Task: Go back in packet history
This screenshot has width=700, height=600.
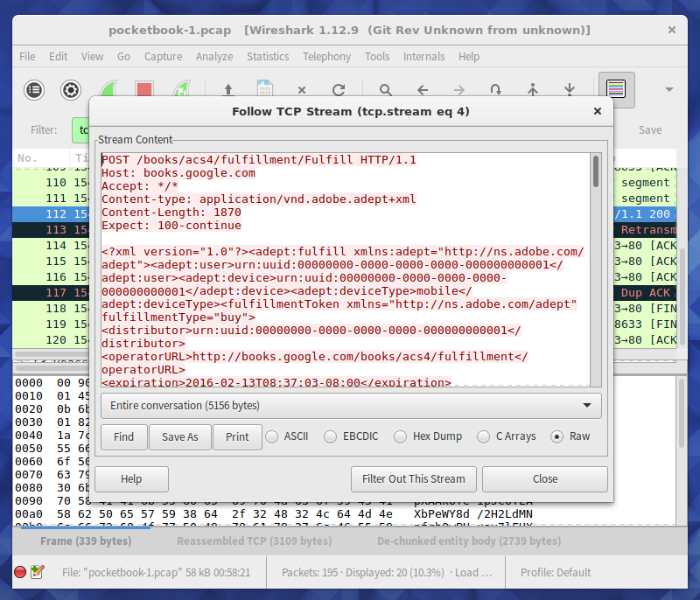Action: tap(423, 90)
